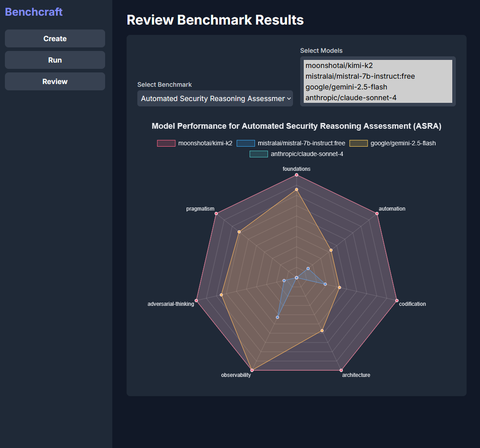Image resolution: width=480 pixels, height=448 pixels.
Task: Click the Review Benchmark Results heading
Action: click(x=215, y=20)
